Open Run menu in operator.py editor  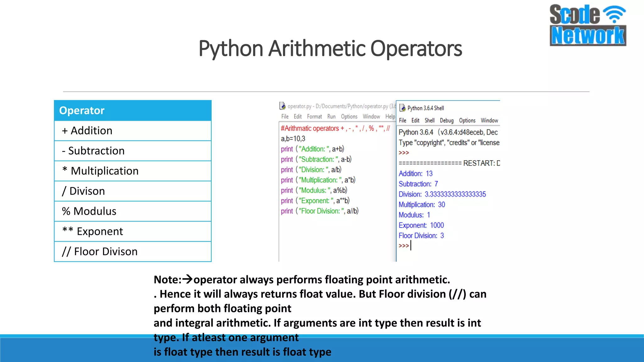click(331, 117)
